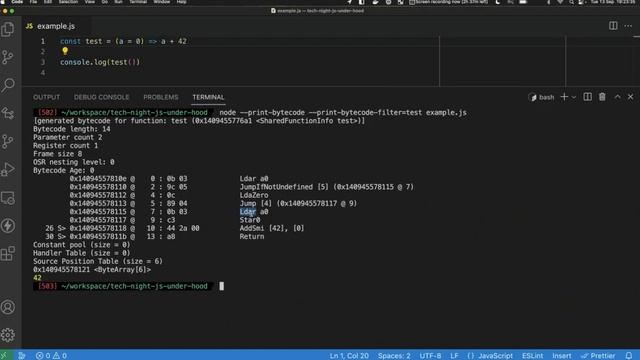
Task: Change indentation via Spaces: 2
Action: pyautogui.click(x=394, y=356)
